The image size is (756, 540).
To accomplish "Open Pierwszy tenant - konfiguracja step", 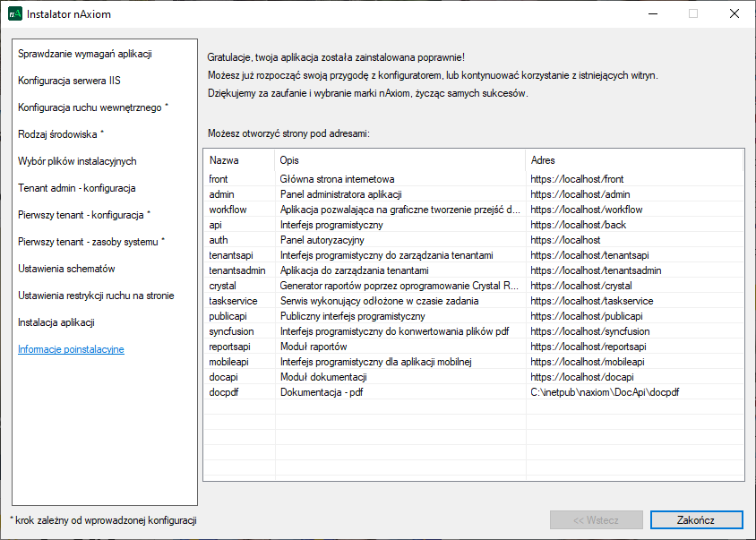I will [x=84, y=215].
